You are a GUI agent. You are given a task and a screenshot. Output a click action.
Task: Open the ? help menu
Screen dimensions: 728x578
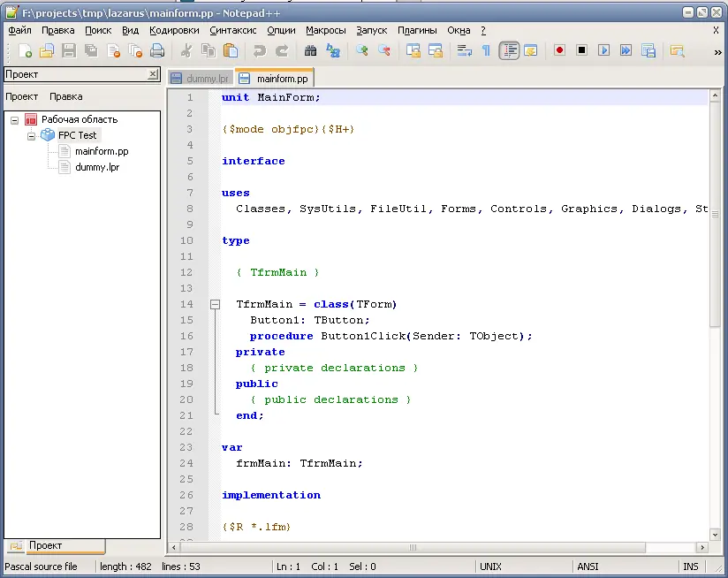(483, 30)
